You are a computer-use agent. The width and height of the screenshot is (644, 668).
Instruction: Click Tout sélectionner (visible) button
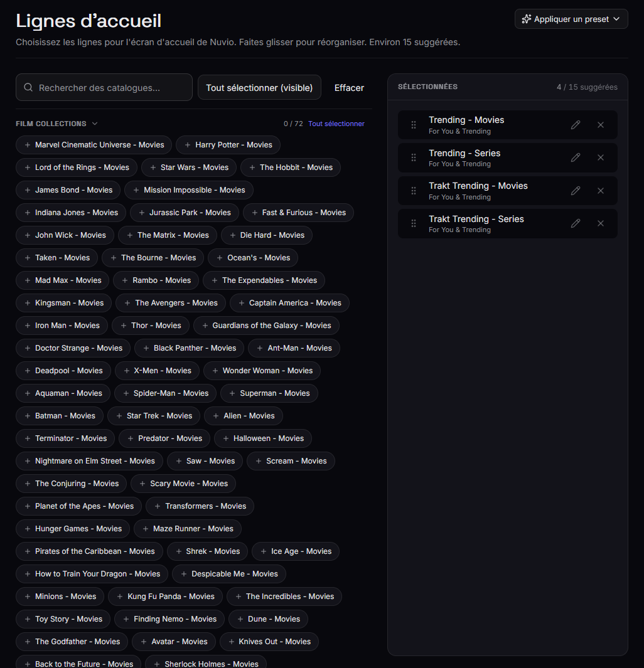[259, 87]
